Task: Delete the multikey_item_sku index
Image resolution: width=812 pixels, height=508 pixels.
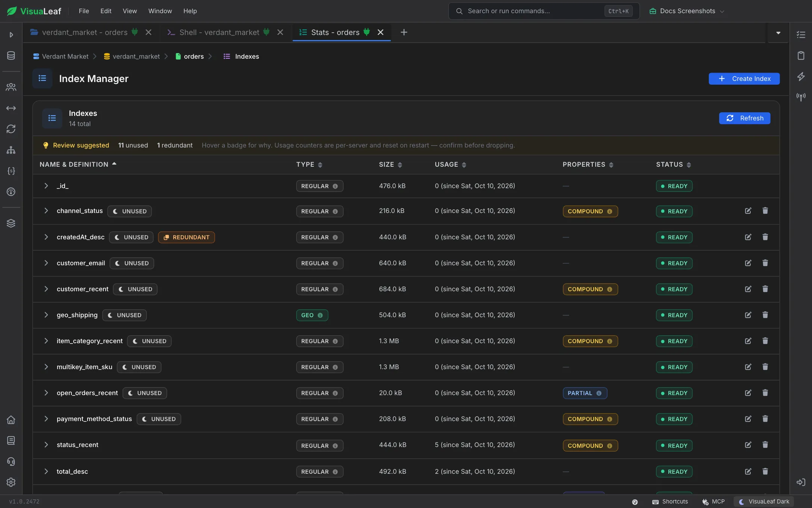Action: point(765,367)
